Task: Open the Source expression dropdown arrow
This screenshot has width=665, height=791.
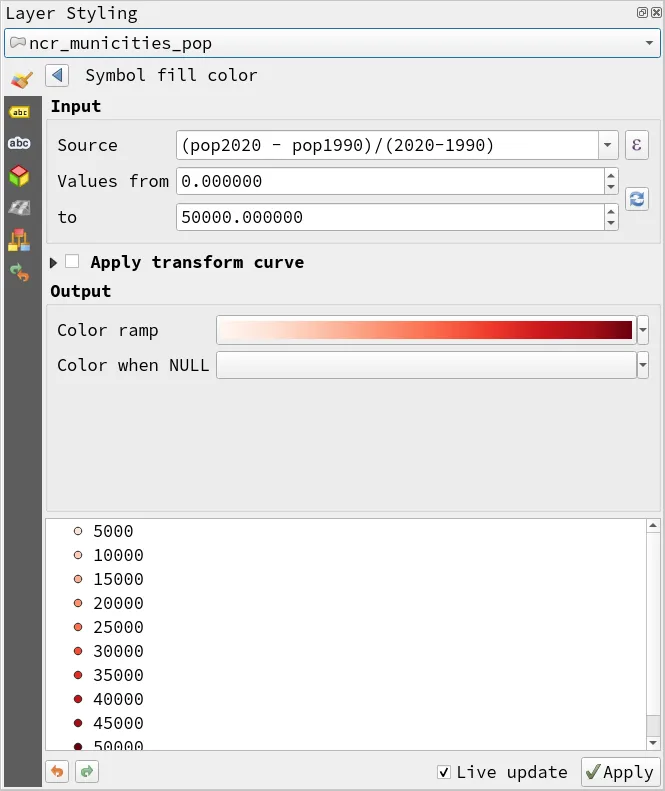Action: pyautogui.click(x=608, y=145)
